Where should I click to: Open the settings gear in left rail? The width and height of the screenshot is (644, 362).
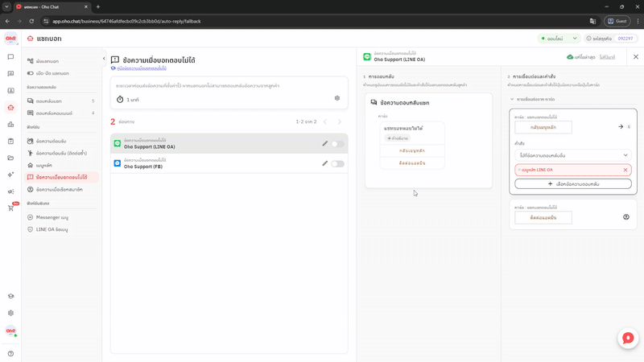[x=10, y=313]
